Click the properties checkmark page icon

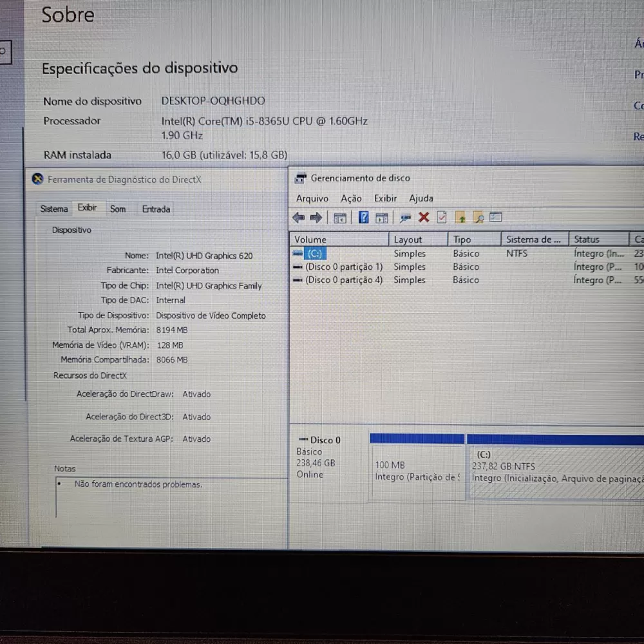point(442,217)
